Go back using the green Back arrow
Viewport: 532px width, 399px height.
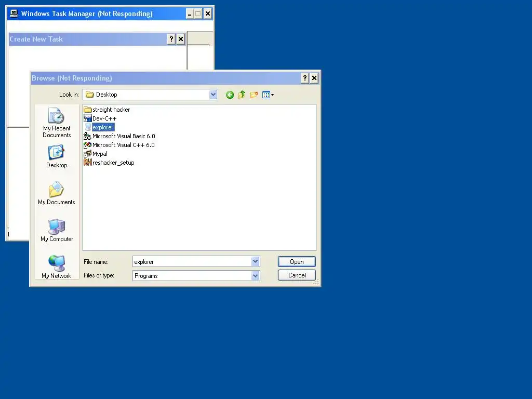click(x=230, y=95)
